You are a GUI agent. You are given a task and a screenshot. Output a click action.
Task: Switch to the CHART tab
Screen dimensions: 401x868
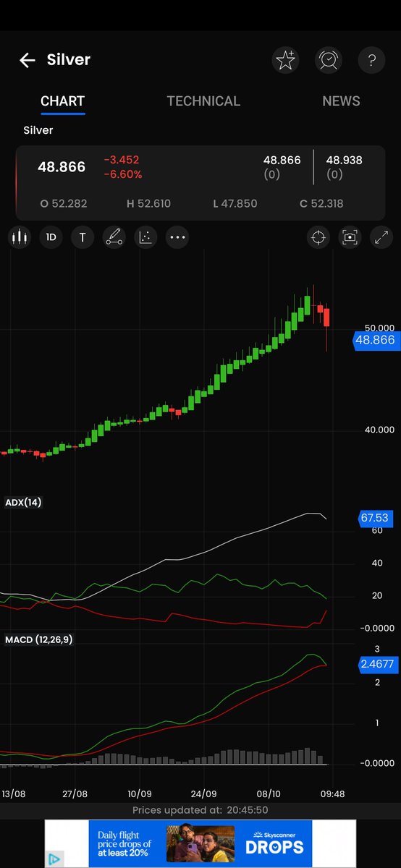[62, 101]
